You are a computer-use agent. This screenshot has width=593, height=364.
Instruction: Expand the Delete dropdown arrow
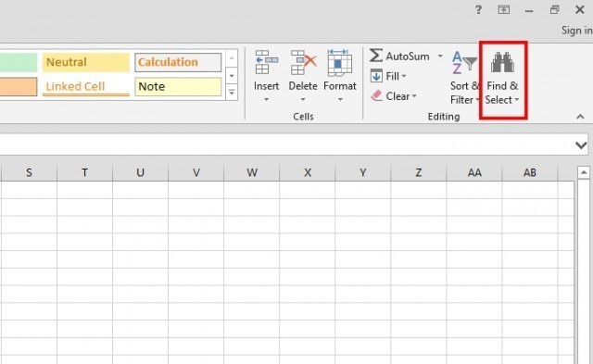[303, 99]
